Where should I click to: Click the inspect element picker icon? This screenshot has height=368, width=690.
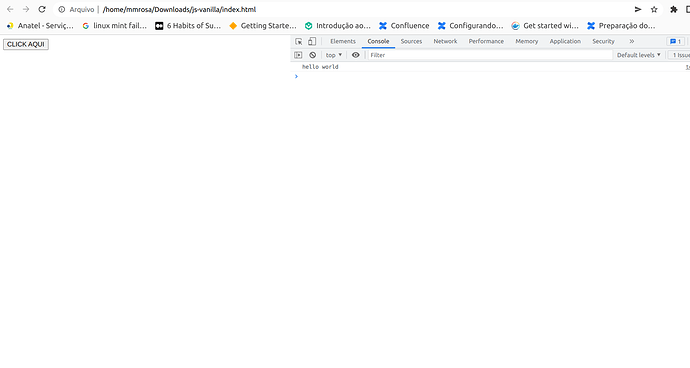click(x=299, y=41)
